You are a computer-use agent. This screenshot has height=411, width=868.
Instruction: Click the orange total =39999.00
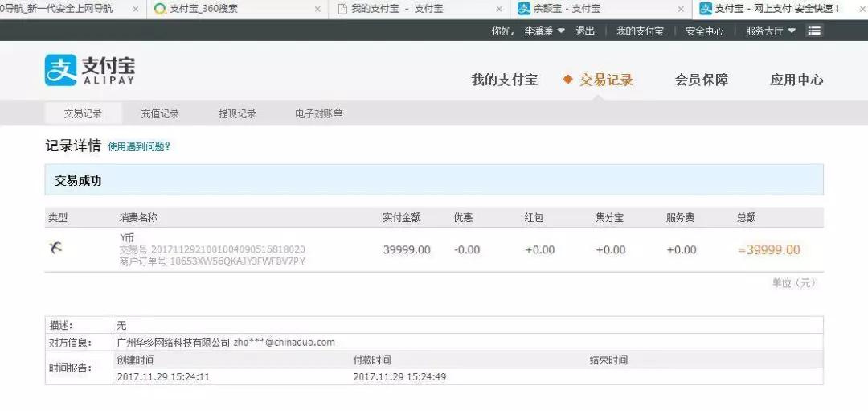point(769,250)
